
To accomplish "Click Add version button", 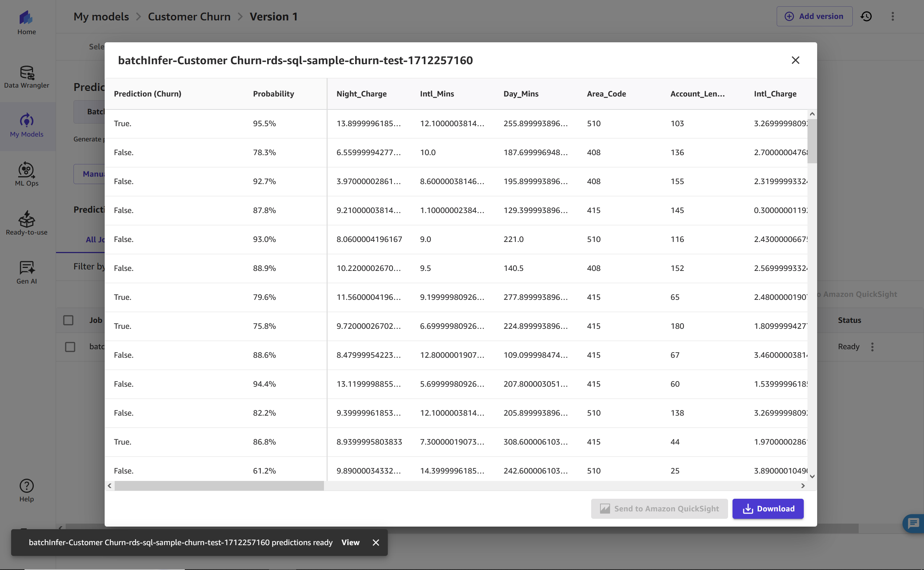I will click(814, 16).
